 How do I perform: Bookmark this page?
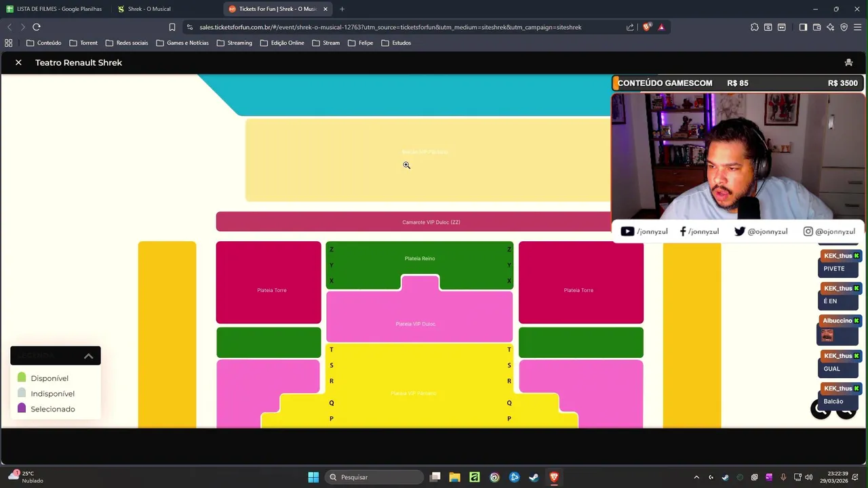172,27
